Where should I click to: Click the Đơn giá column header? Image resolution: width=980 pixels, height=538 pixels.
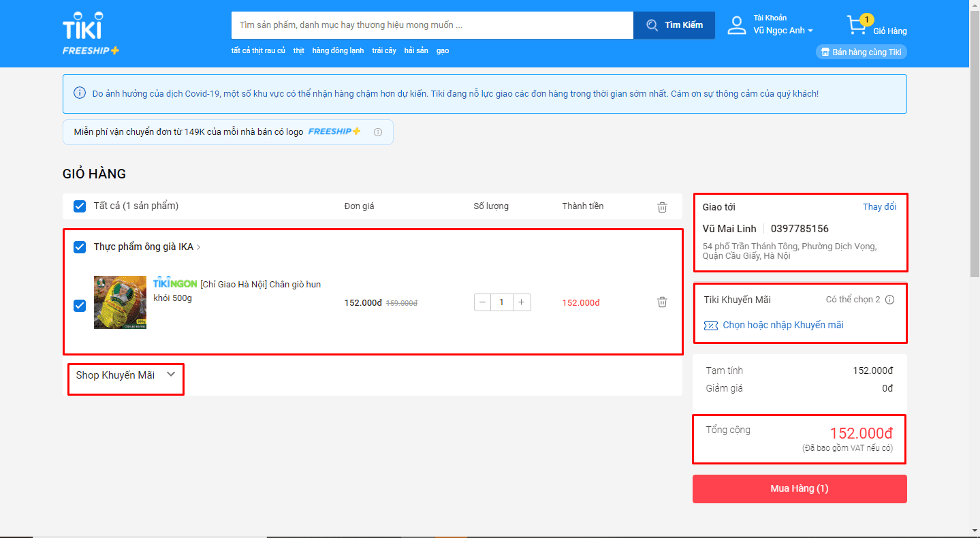pos(359,206)
